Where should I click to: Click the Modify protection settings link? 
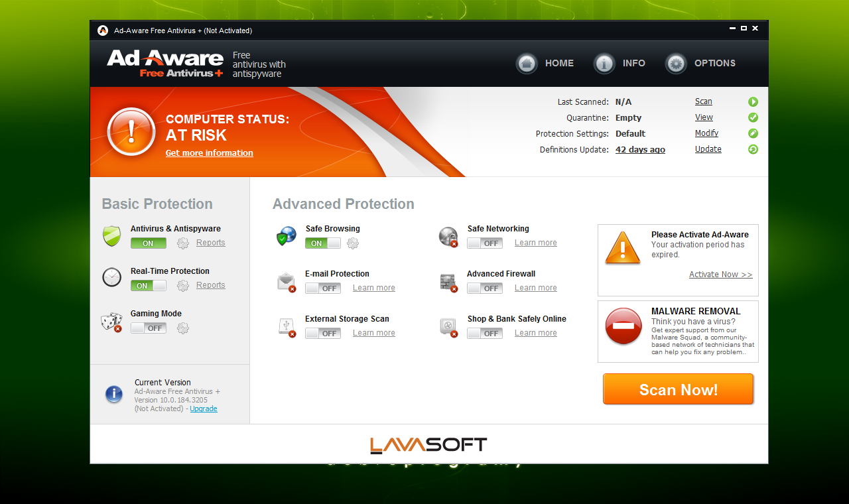tap(707, 133)
